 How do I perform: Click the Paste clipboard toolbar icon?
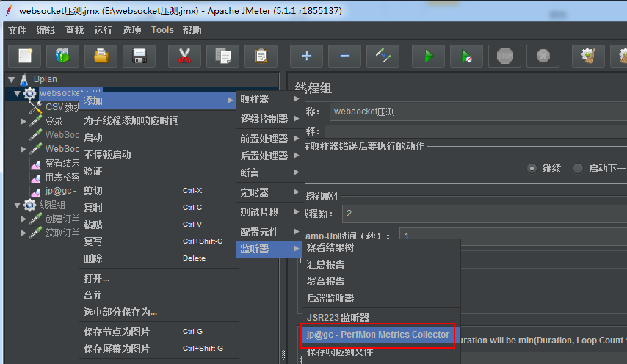(261, 56)
